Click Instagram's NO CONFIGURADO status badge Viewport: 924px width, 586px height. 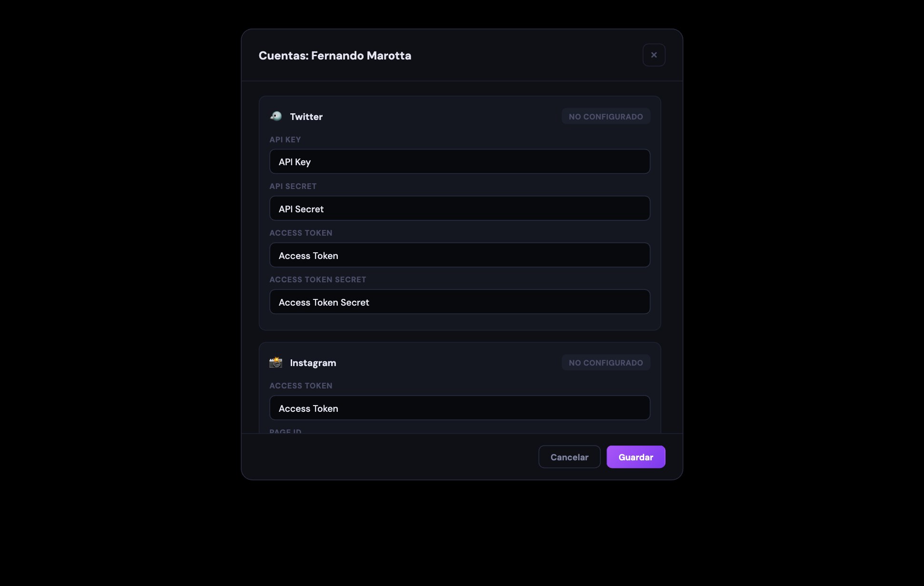[606, 363]
